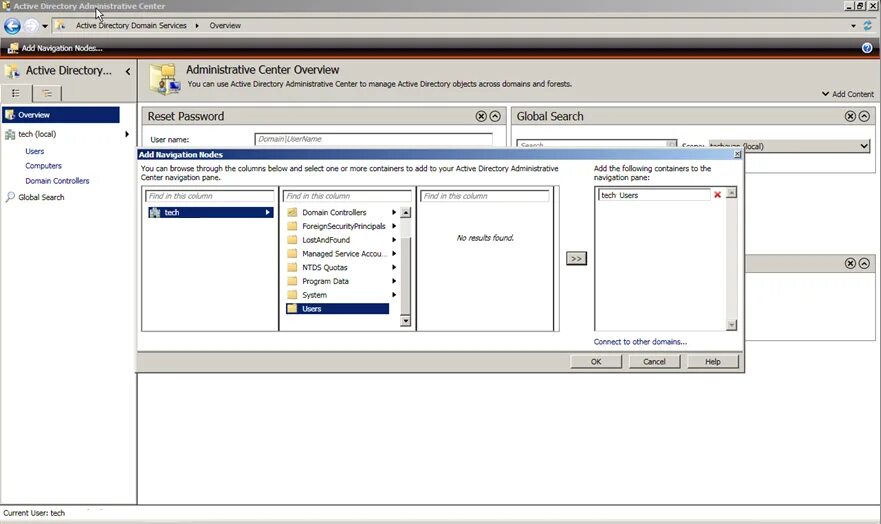This screenshot has height=524, width=881.
Task: Click first column Find in this column field
Action: [210, 196]
